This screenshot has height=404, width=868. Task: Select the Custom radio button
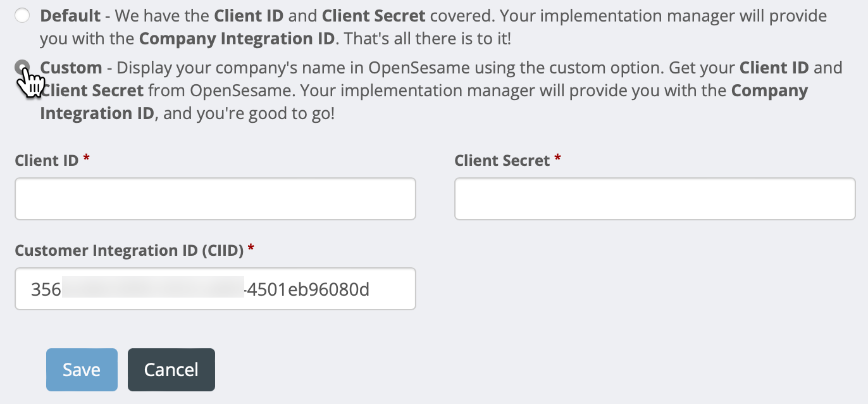click(x=22, y=67)
